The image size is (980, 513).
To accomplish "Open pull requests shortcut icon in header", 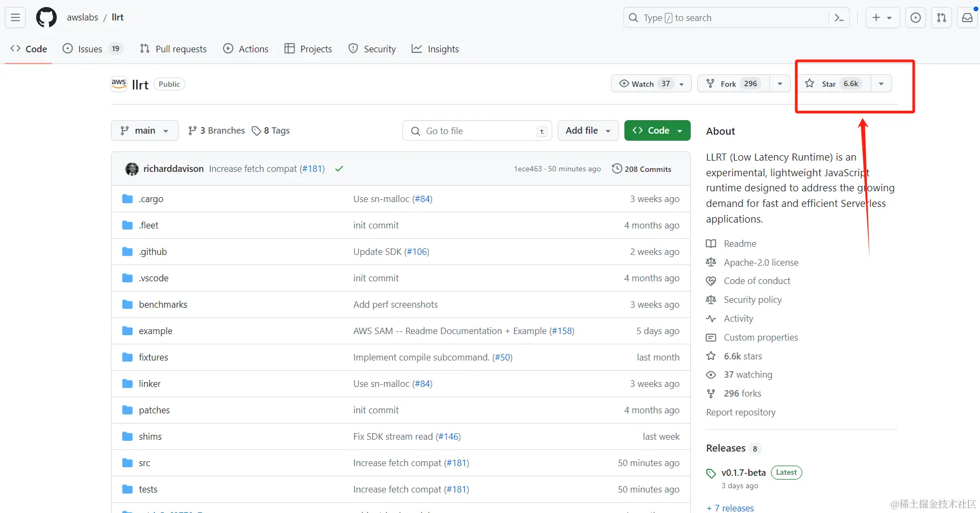I will click(x=941, y=18).
